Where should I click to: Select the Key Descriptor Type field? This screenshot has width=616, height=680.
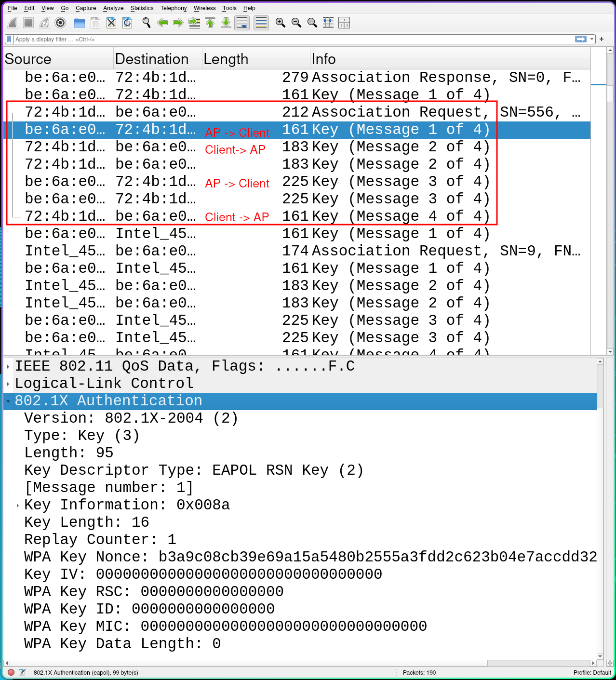pos(300,470)
